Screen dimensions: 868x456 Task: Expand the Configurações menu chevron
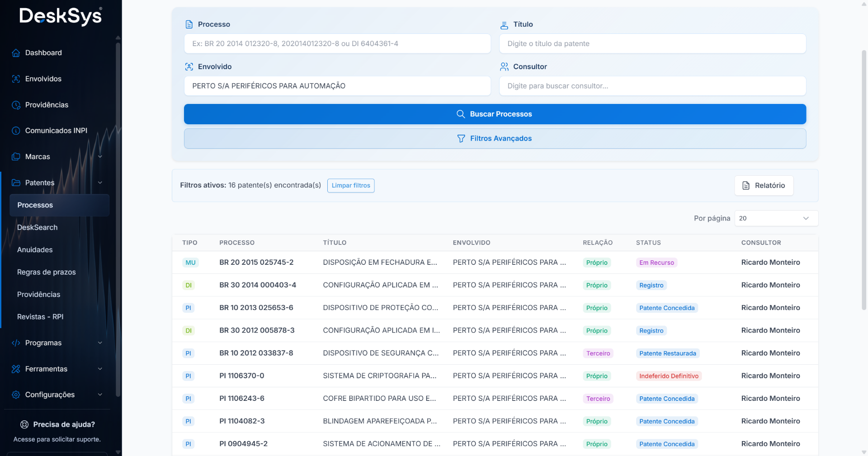click(100, 395)
